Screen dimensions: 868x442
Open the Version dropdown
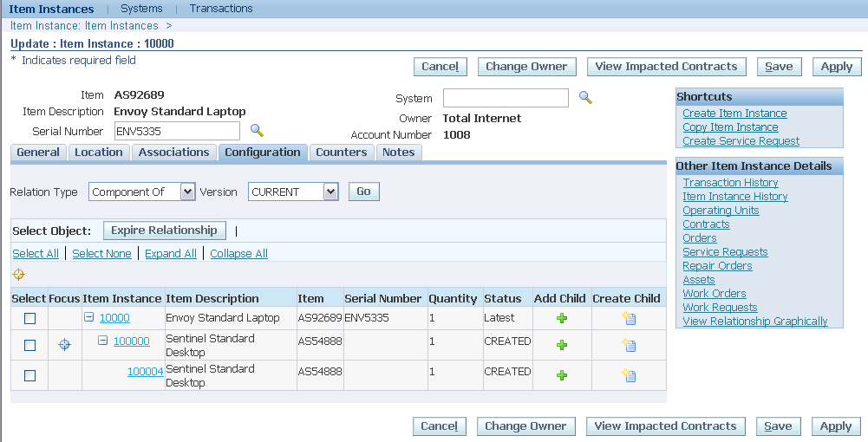pos(293,192)
